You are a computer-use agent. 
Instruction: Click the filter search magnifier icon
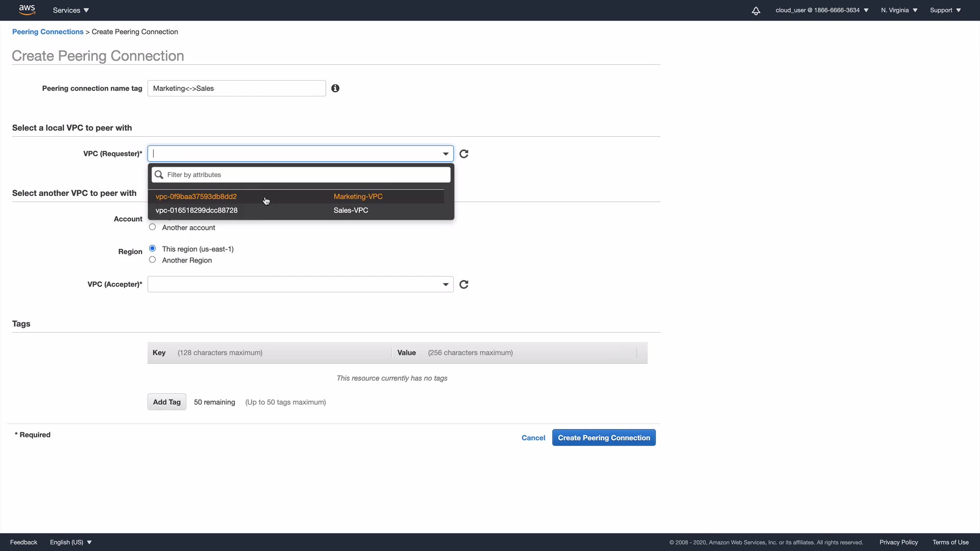[x=159, y=175]
